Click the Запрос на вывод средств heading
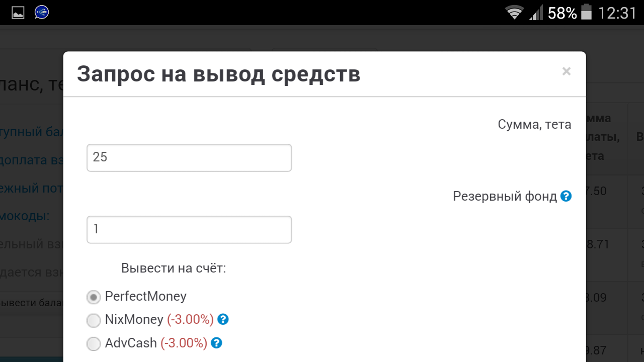Screen dimensions: 644x362 point(218,74)
